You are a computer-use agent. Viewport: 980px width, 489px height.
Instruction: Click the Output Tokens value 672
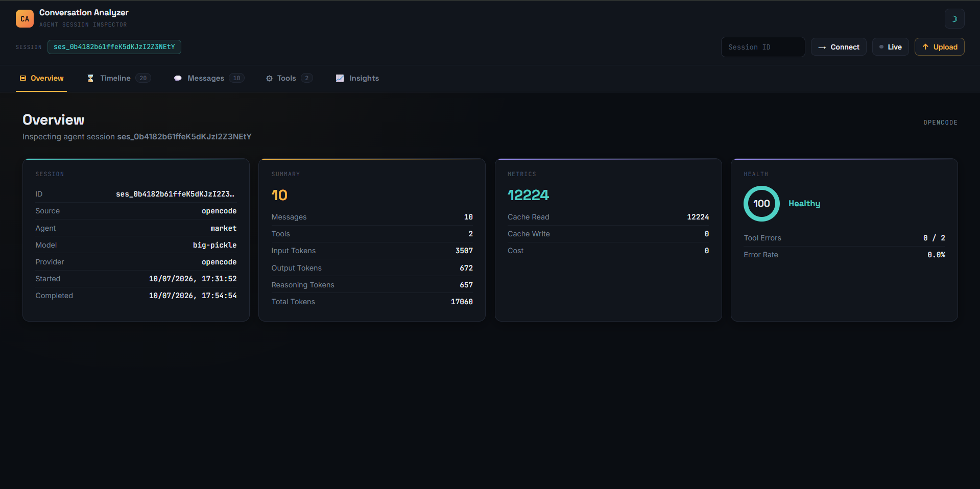coord(466,268)
